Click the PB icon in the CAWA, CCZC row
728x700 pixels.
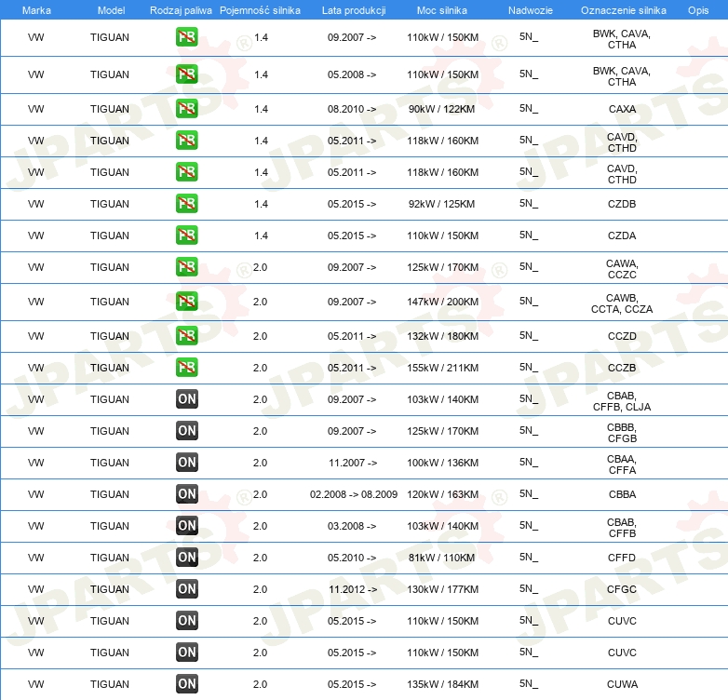pyautogui.click(x=186, y=267)
